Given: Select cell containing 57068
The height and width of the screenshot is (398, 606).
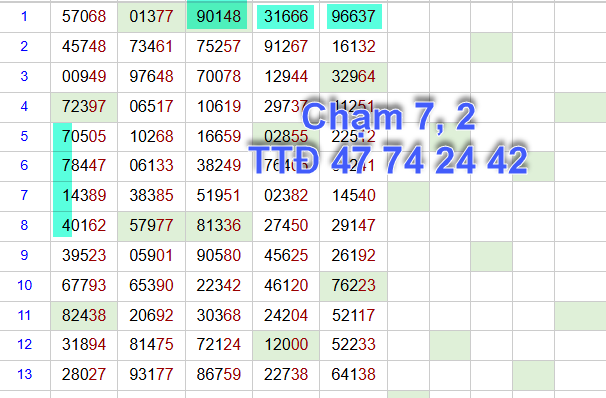Looking at the screenshot, I should (x=84, y=17).
